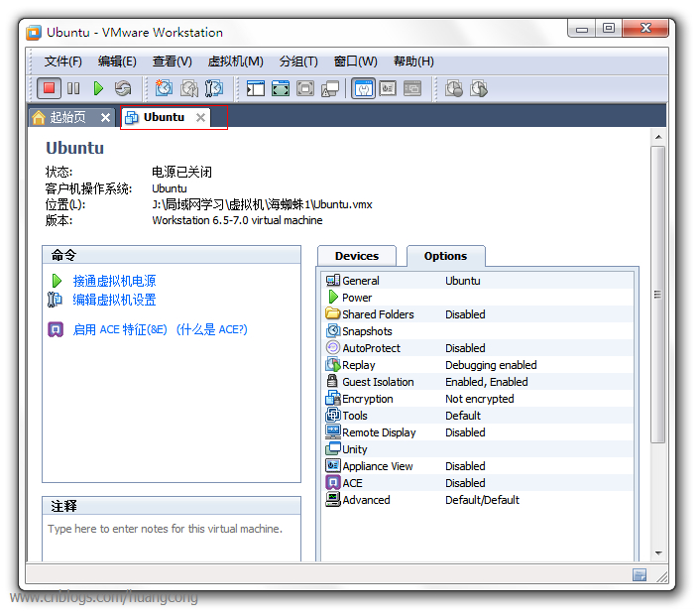Toggle the sidebar view toolbar icon

(256, 88)
